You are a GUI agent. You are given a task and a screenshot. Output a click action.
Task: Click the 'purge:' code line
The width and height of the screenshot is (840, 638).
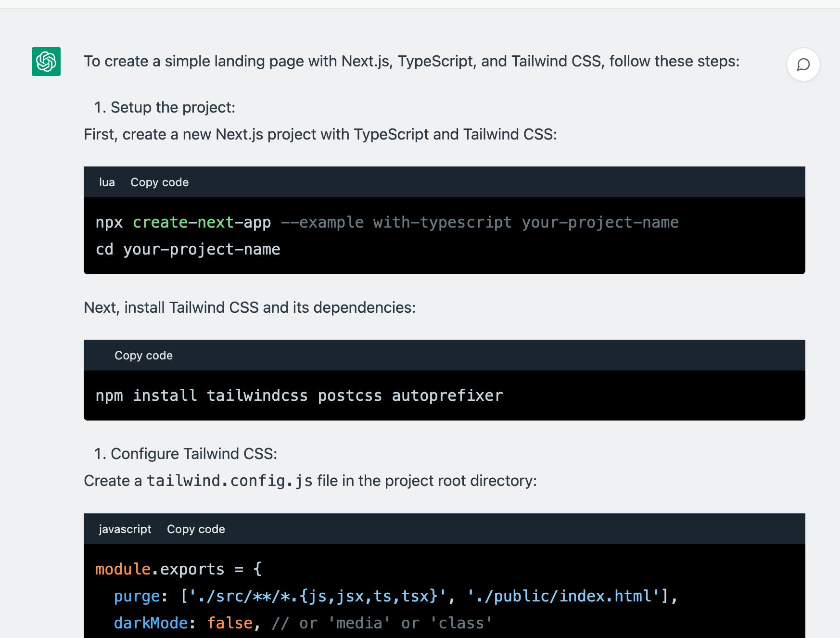pos(395,596)
